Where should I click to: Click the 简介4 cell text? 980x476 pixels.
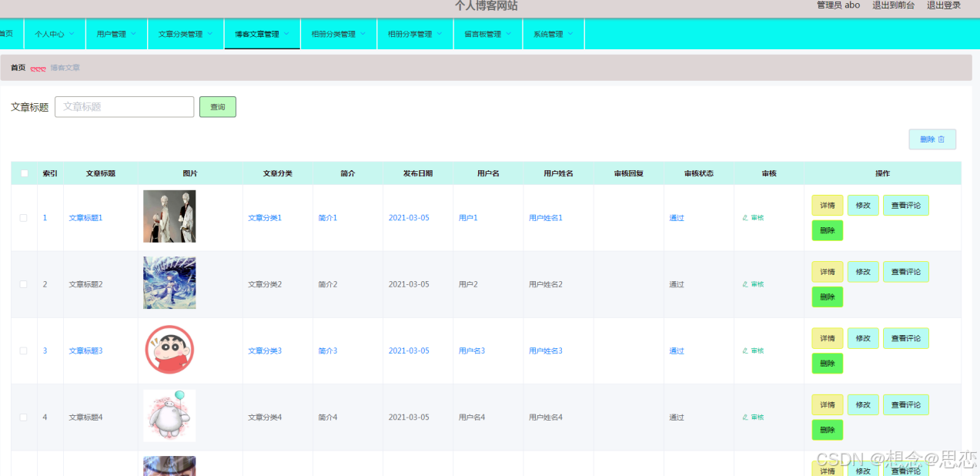coord(328,417)
